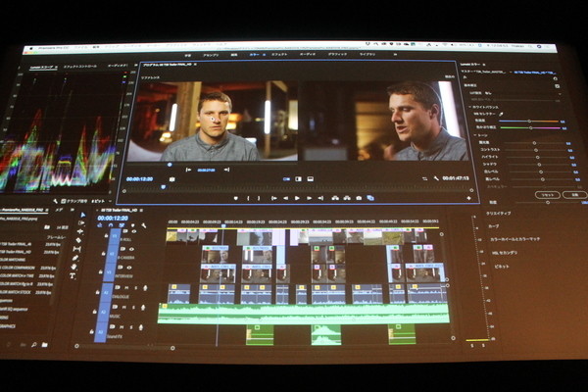Expand the HSL セカンダリ section
The height and width of the screenshot is (392, 588).
505,253
